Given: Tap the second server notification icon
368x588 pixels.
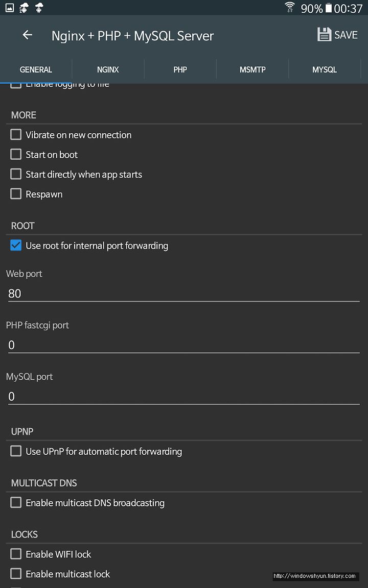Looking at the screenshot, I should click(x=39, y=8).
